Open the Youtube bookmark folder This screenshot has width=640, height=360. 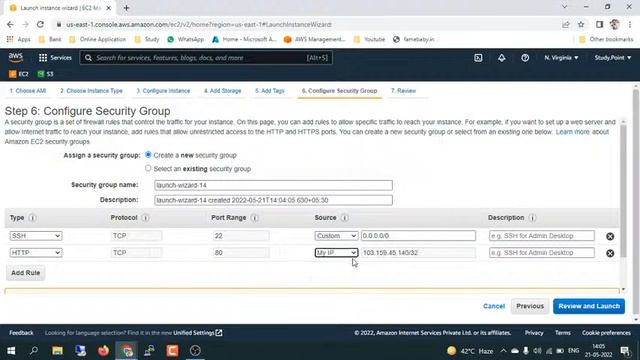coord(369,40)
